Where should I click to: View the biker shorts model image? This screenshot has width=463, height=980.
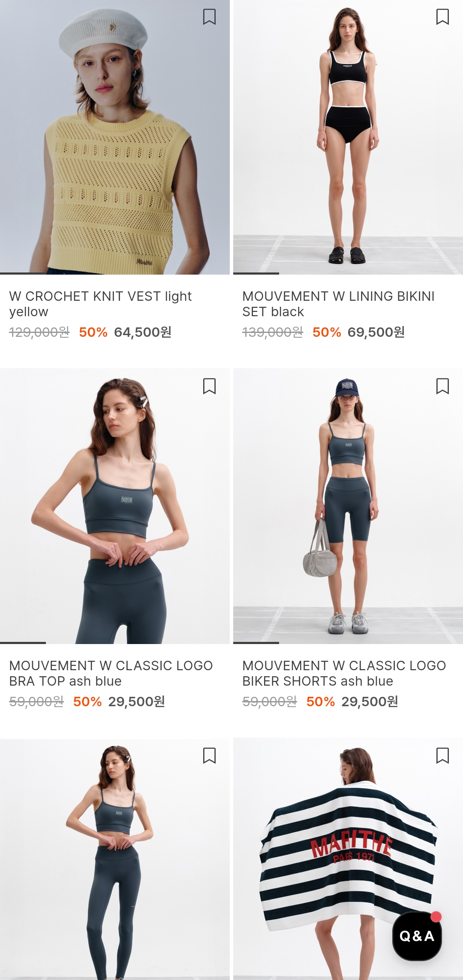point(348,506)
